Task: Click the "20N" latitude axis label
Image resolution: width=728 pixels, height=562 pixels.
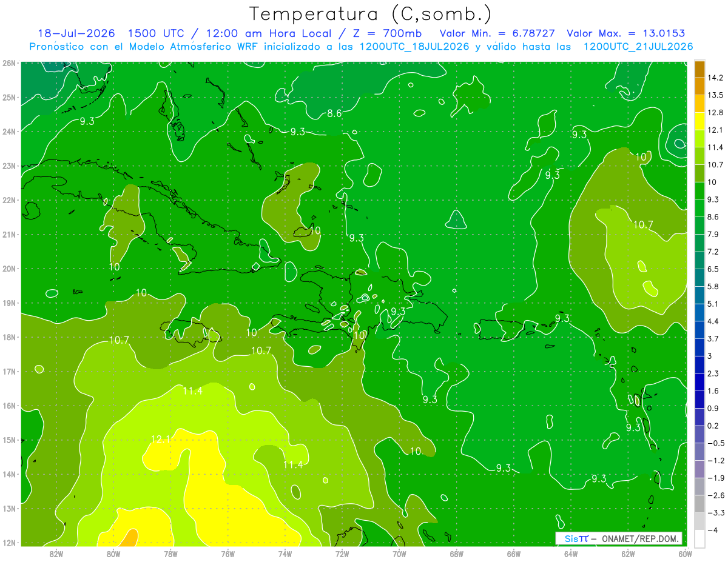Action: coord(8,269)
